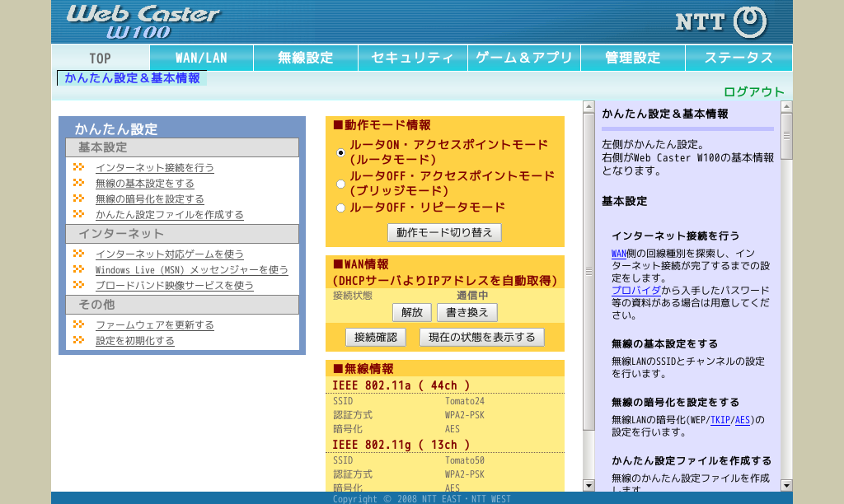Click the bullet icon beside インターネット対応ゲームを使う
Screen dimensions: 844x504
(x=80, y=254)
